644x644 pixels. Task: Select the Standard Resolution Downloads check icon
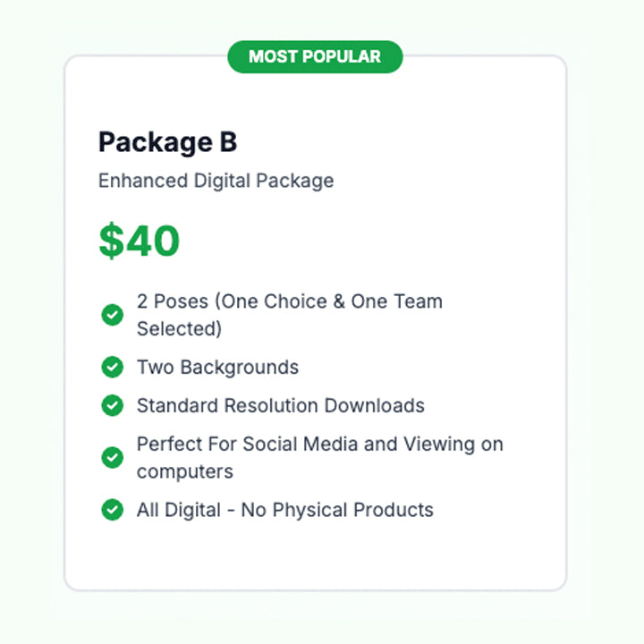(112, 405)
